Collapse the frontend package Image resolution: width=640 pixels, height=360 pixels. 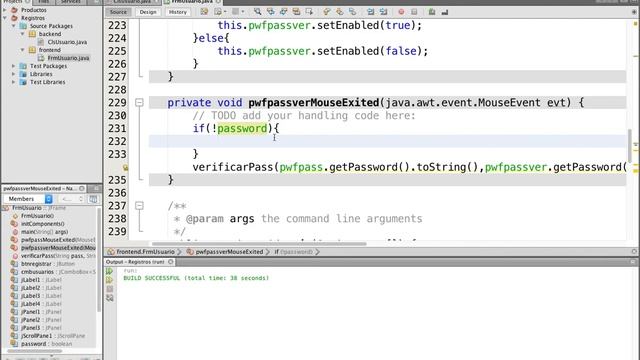pos(22,50)
